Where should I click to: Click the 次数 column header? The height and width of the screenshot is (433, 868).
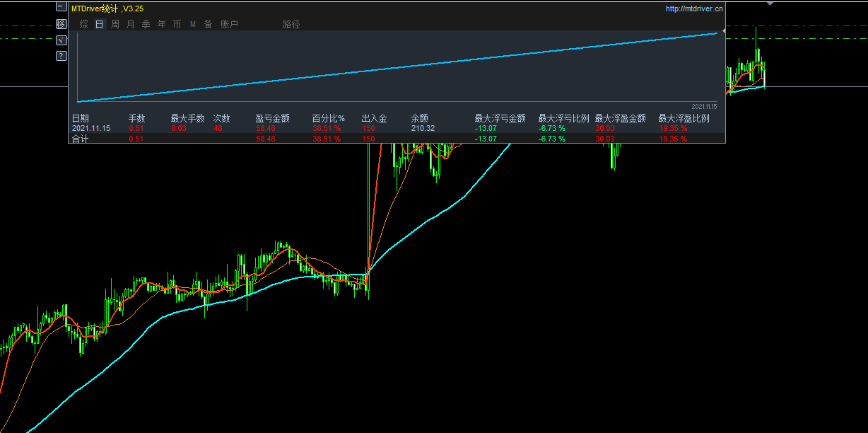(222, 118)
